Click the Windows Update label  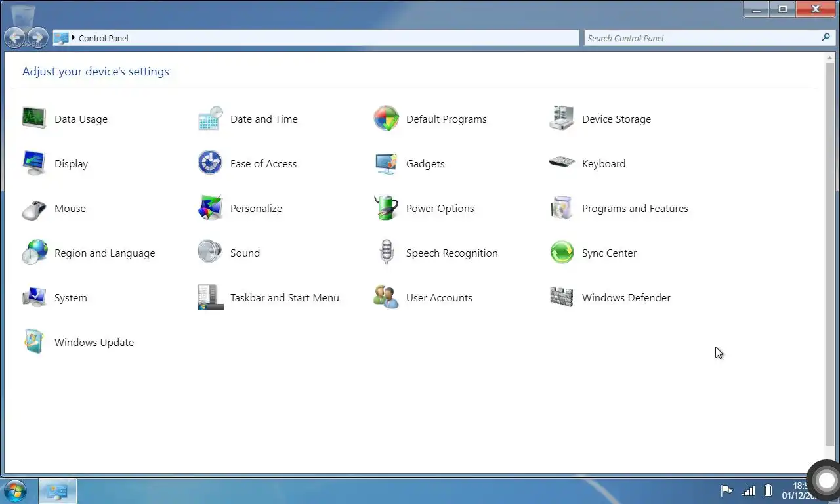pos(94,343)
